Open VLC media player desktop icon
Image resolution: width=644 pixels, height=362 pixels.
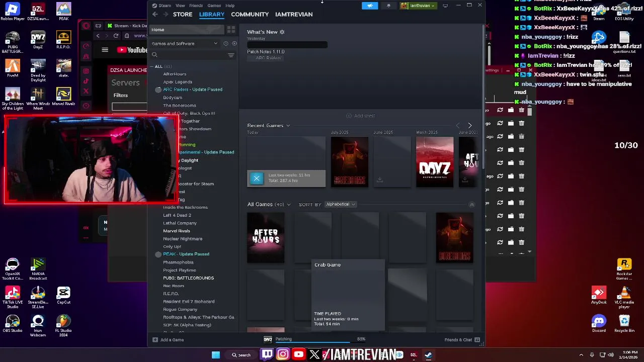tap(624, 298)
